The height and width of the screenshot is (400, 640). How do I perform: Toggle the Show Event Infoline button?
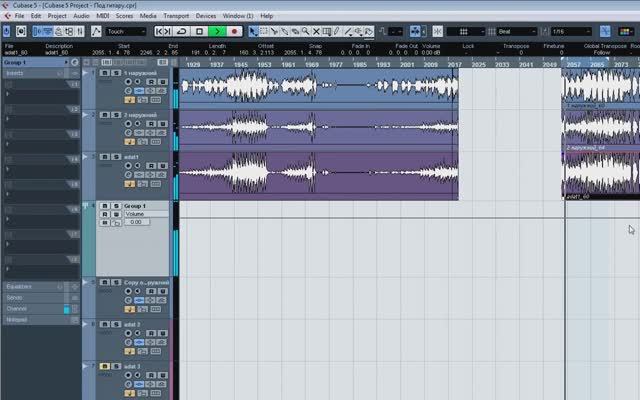point(48,31)
